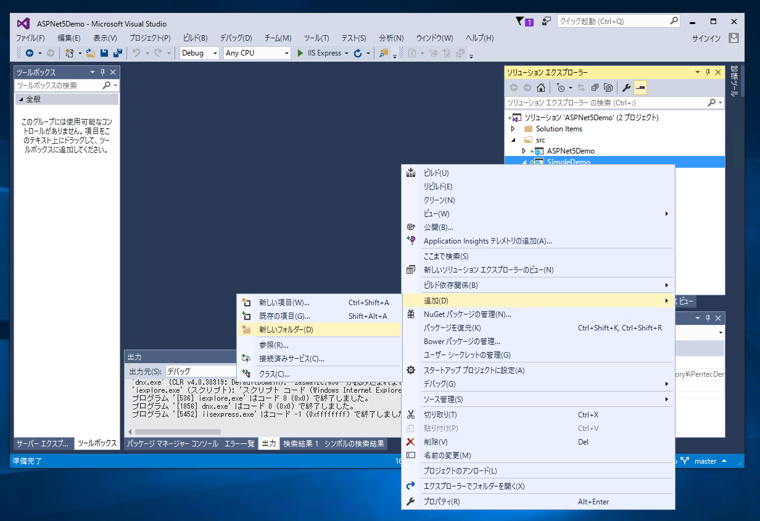Image resolution: width=760 pixels, height=521 pixels.
Task: Click the Open File folder toolbar icon
Action: tap(90, 53)
